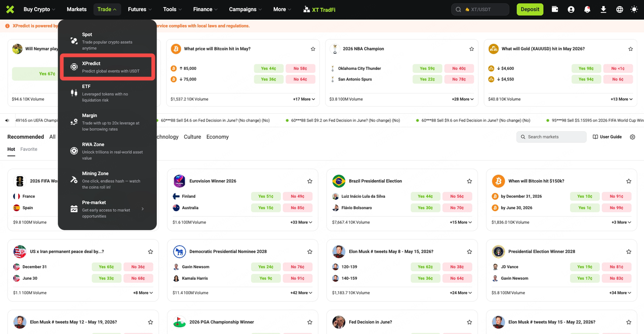Image resolution: width=644 pixels, height=334 pixels.
Task: Click the Search markets input field
Action: (551, 137)
